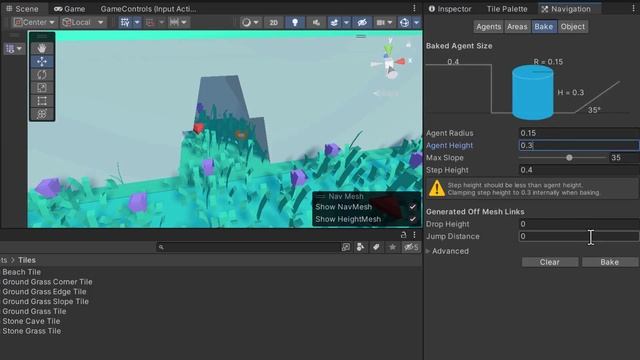Image resolution: width=640 pixels, height=360 pixels.
Task: Click the Step Height input field
Action: pos(579,170)
